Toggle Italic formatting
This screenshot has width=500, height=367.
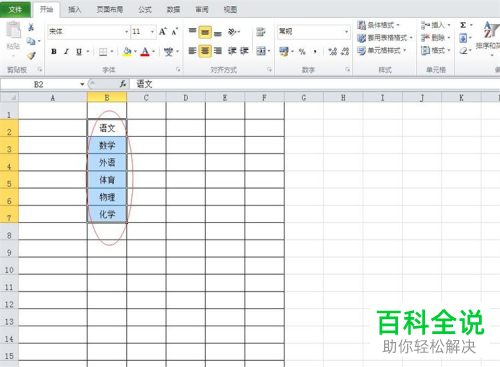(66, 52)
